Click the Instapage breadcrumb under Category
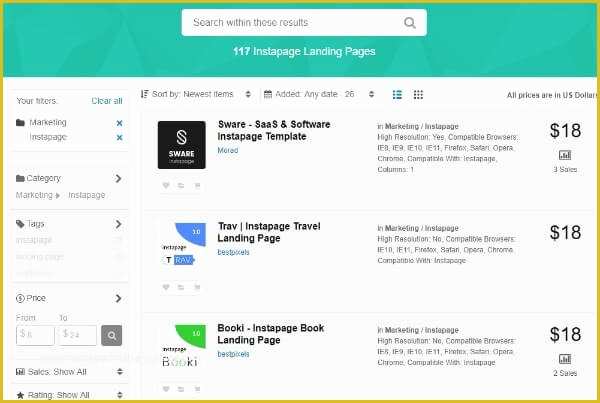This screenshot has height=403, width=600. pyautogui.click(x=86, y=195)
